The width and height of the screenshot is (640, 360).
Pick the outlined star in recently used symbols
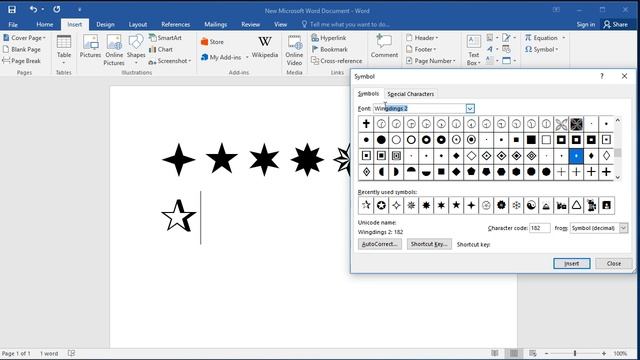(366, 205)
